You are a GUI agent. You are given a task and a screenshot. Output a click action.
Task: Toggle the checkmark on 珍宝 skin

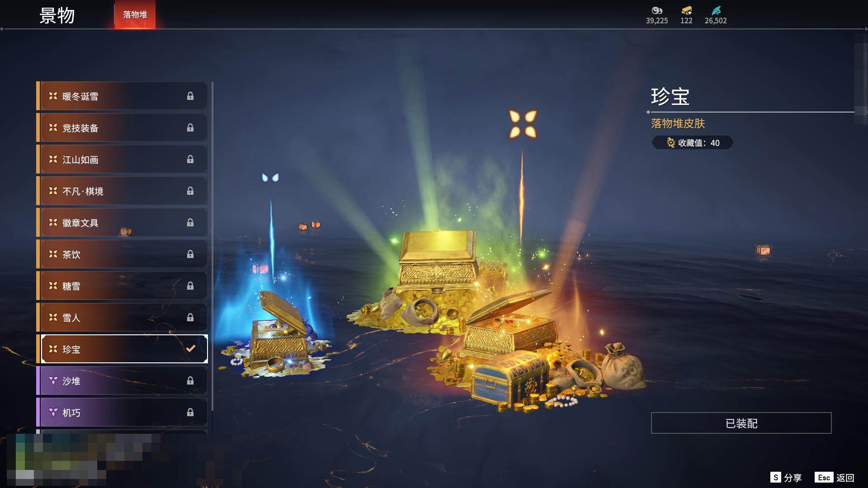click(191, 348)
